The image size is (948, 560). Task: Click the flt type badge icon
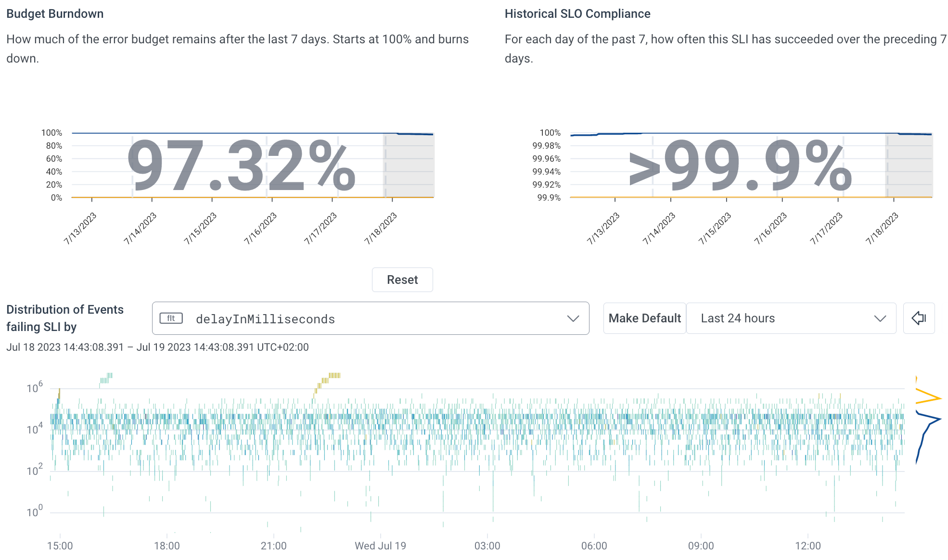(x=171, y=318)
